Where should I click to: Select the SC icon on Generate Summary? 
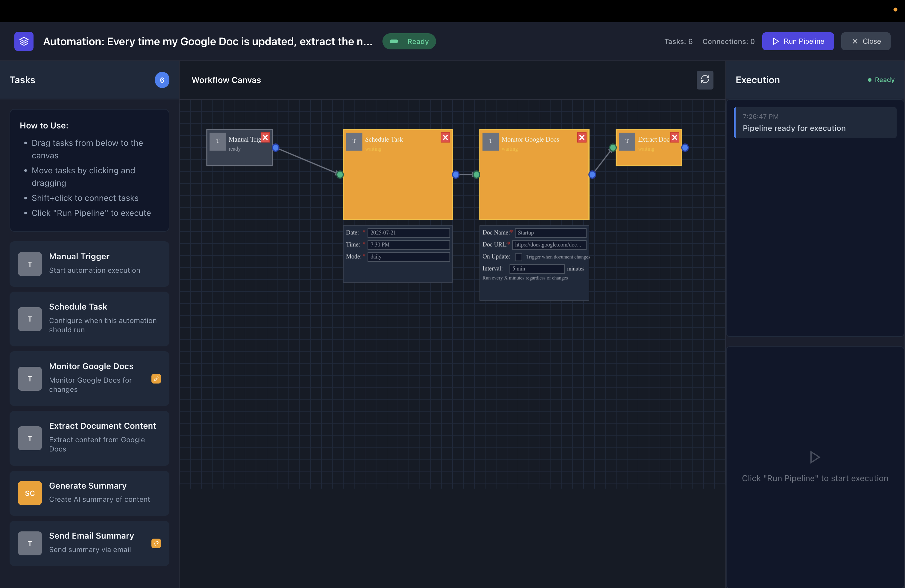click(29, 493)
